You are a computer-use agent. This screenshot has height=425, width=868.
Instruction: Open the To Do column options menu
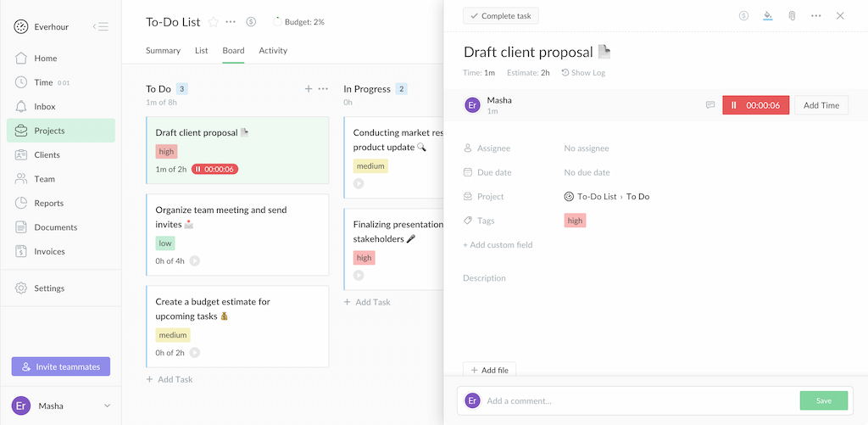point(323,89)
